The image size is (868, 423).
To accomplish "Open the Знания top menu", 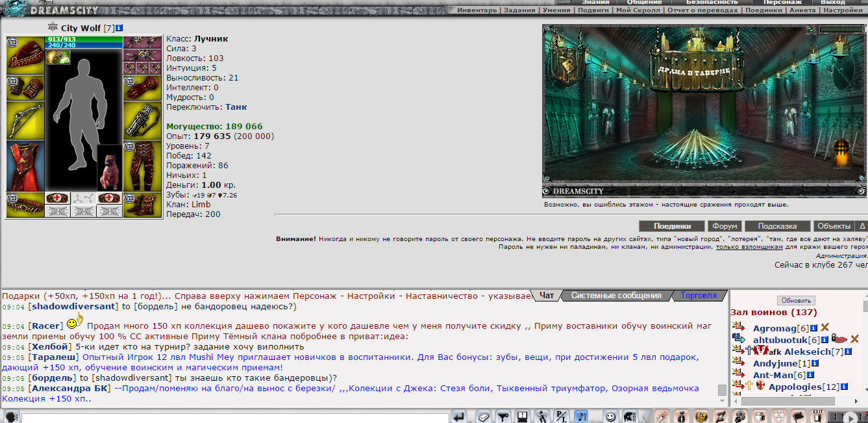I will (595, 3).
